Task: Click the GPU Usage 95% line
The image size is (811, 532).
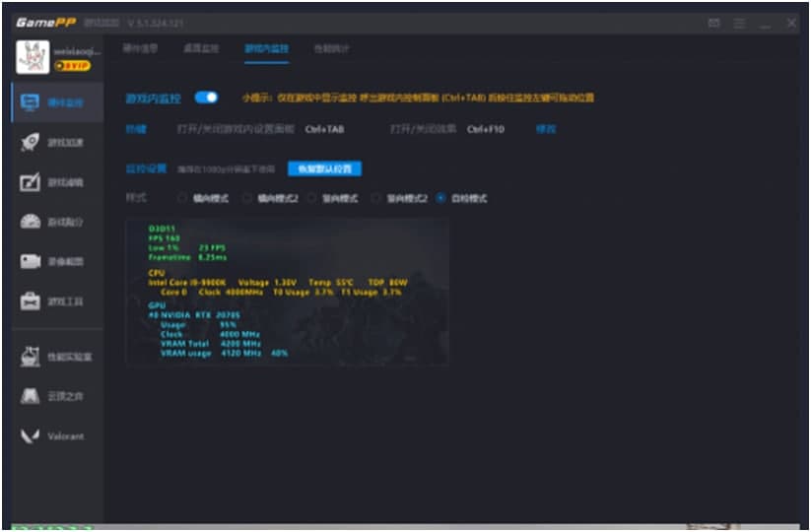Action: pyautogui.click(x=198, y=325)
